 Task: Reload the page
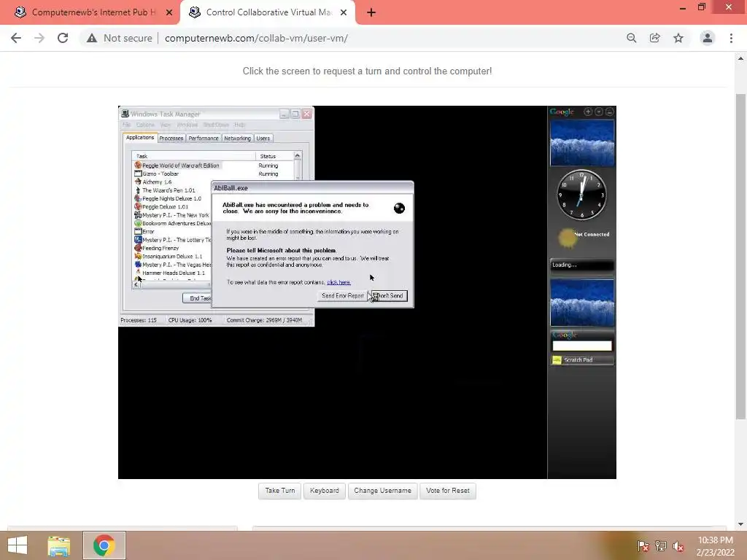(x=63, y=38)
